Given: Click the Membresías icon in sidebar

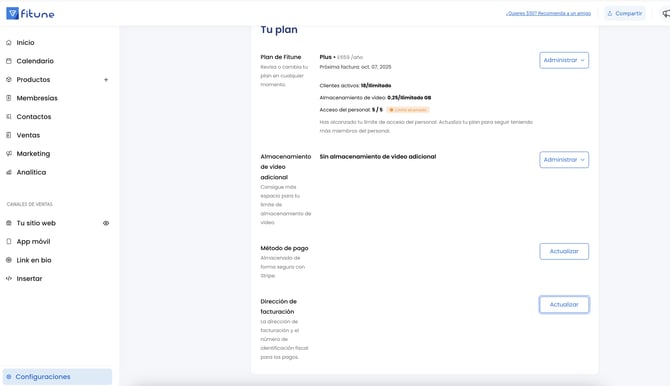Looking at the screenshot, I should pos(9,98).
